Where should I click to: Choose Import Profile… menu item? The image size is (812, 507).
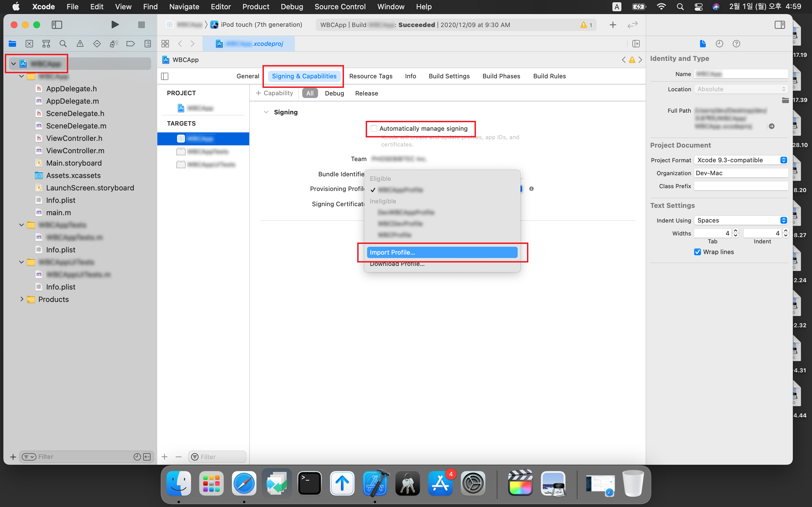pos(442,252)
